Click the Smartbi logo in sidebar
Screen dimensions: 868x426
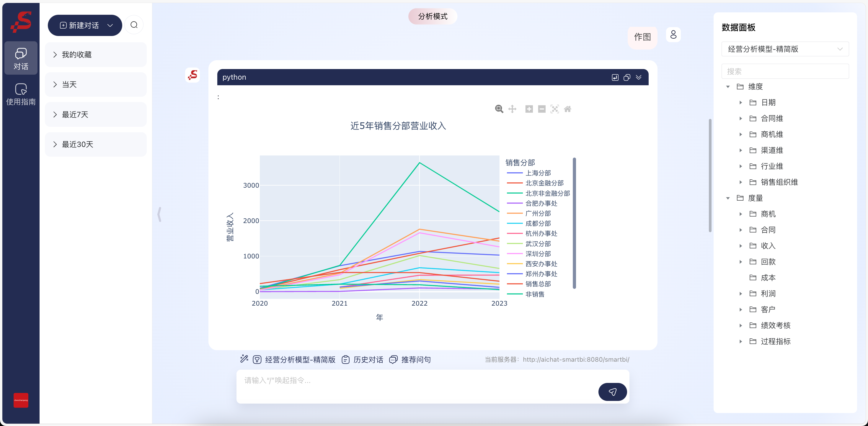click(21, 22)
